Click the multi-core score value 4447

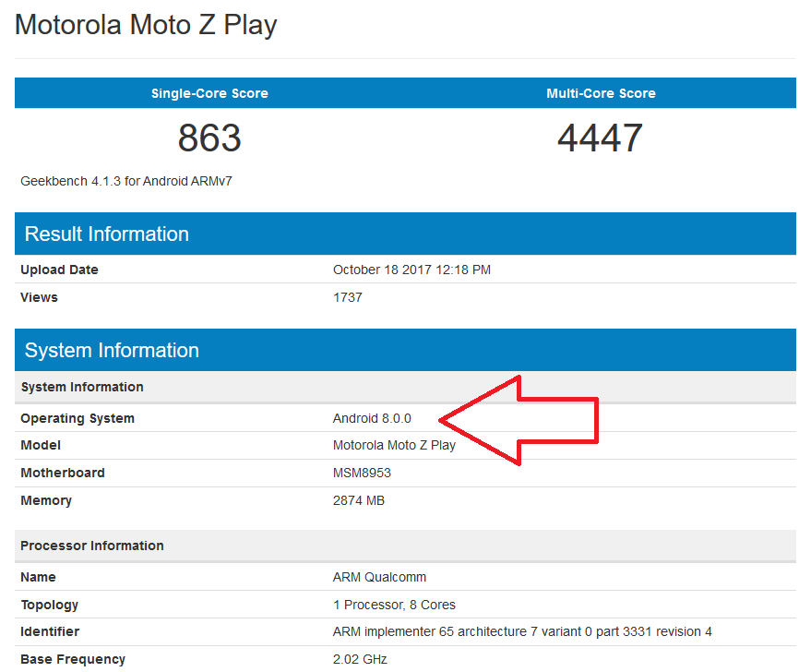pyautogui.click(x=600, y=138)
